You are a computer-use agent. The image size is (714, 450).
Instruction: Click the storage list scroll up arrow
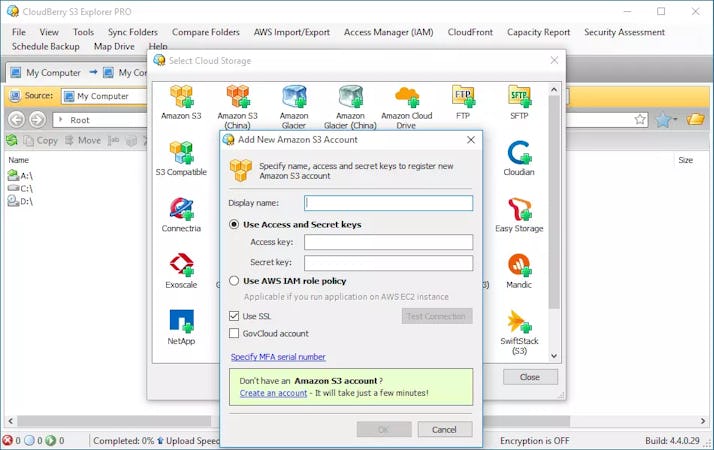coord(554,89)
